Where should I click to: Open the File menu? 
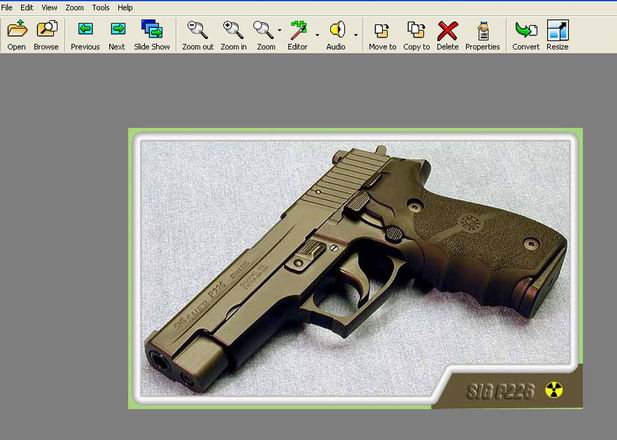(x=7, y=7)
